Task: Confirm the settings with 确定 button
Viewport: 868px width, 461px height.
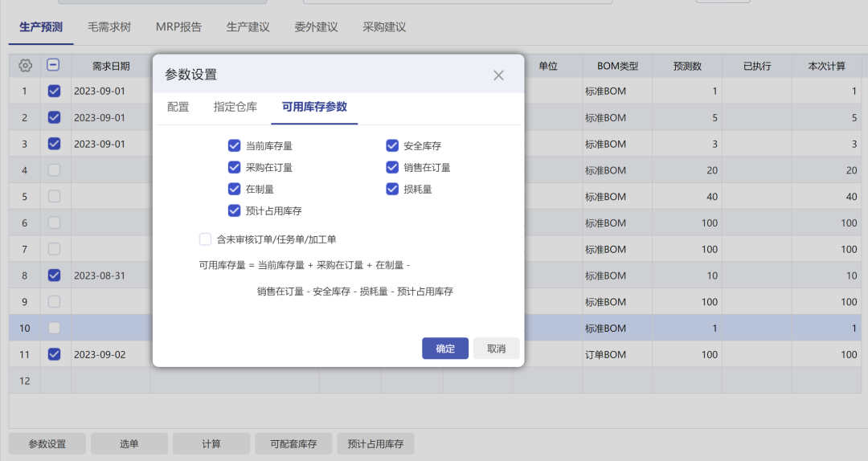Action: click(445, 349)
